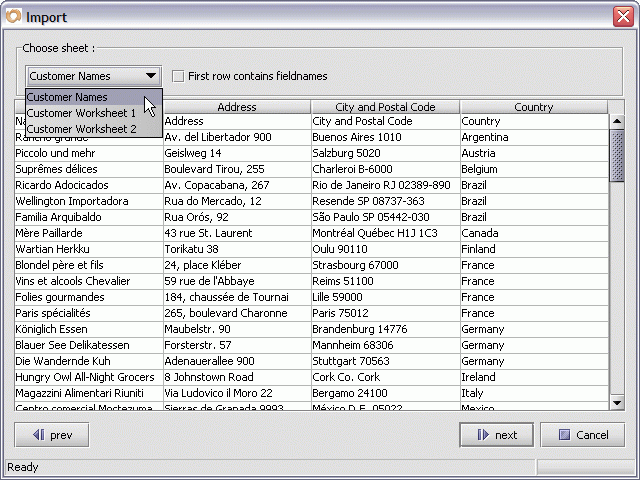Select the Rua do Mercado, 12 address cell
This screenshot has height=480, width=640.
[x=236, y=201]
